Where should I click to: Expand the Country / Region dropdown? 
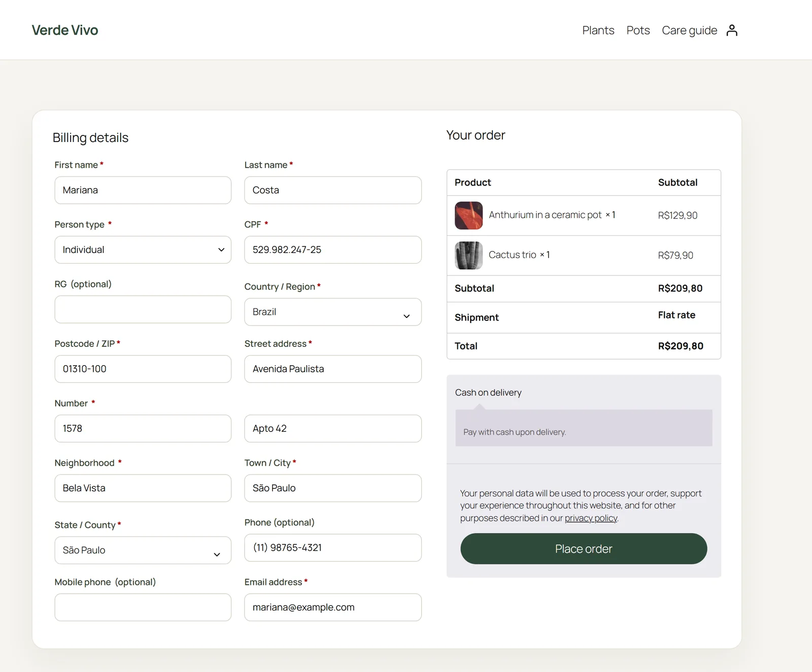pyautogui.click(x=333, y=312)
